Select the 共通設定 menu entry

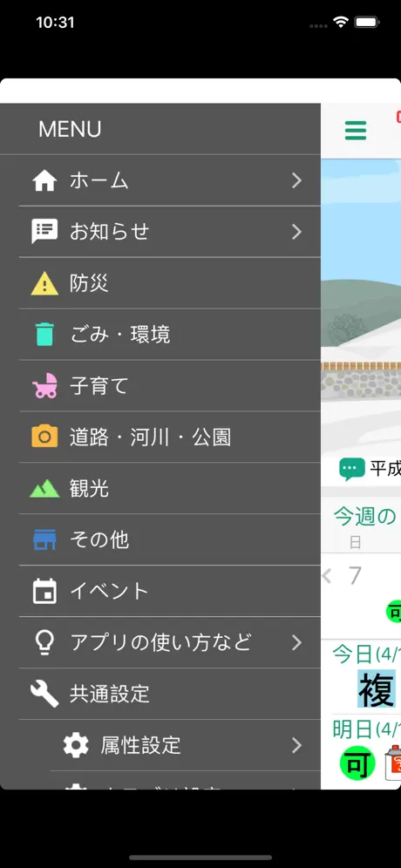[170, 695]
